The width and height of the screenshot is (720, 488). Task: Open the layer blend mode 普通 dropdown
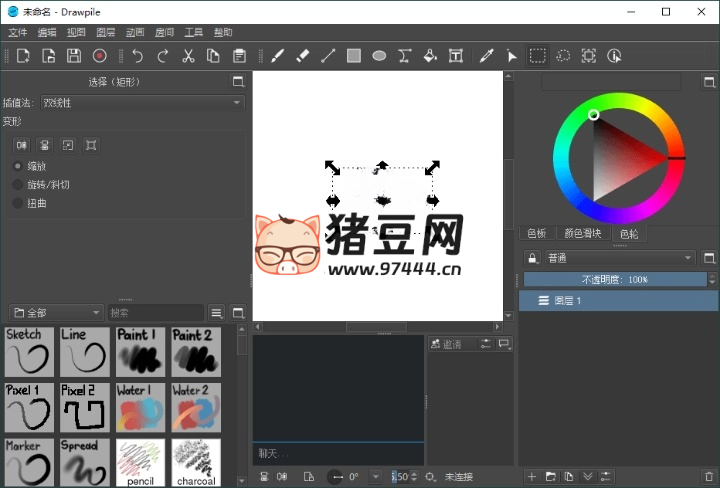click(620, 258)
